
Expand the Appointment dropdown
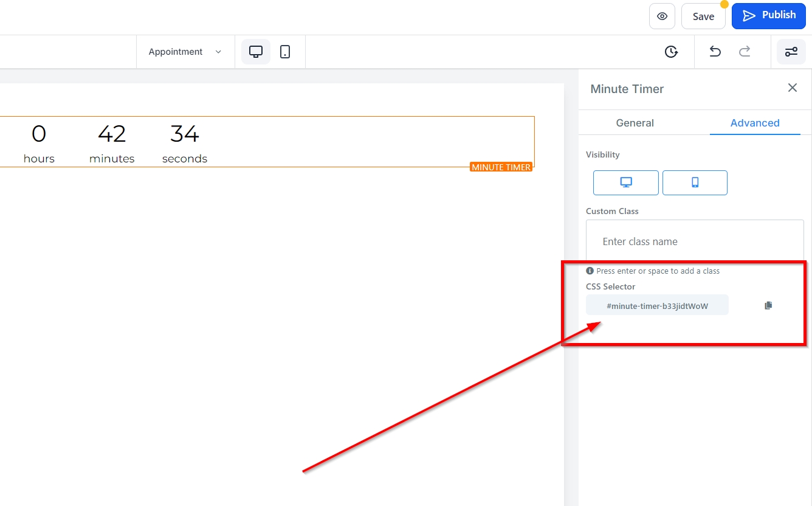pyautogui.click(x=185, y=52)
